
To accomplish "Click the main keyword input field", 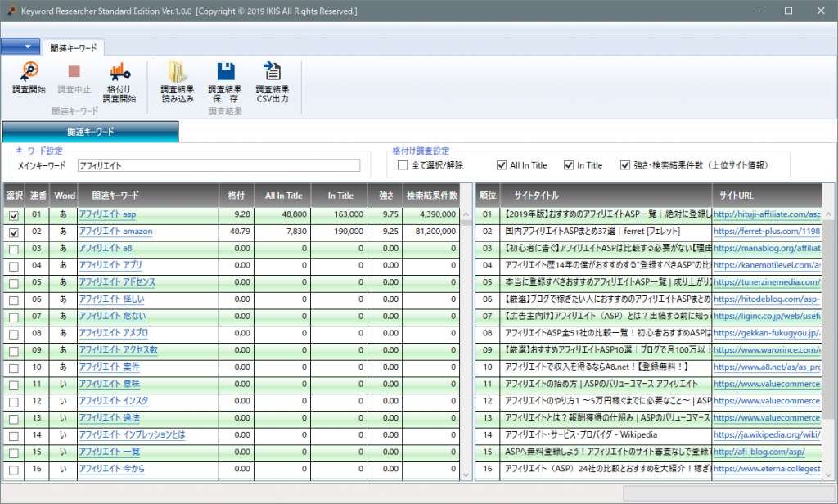I will (219, 166).
